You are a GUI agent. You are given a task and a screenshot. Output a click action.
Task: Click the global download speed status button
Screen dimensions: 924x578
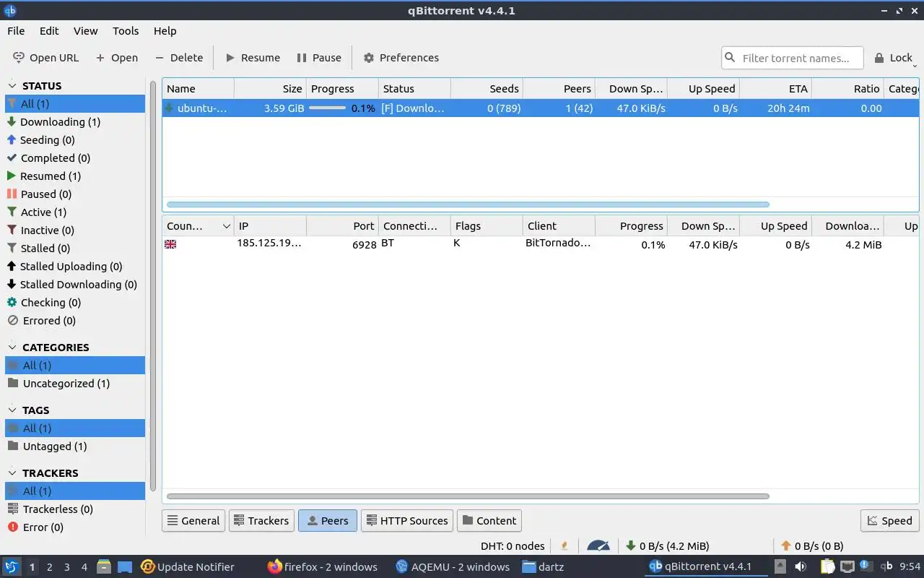(667, 546)
